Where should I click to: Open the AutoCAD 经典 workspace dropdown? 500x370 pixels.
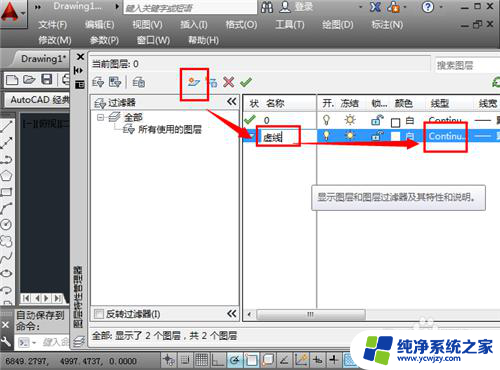click(37, 99)
